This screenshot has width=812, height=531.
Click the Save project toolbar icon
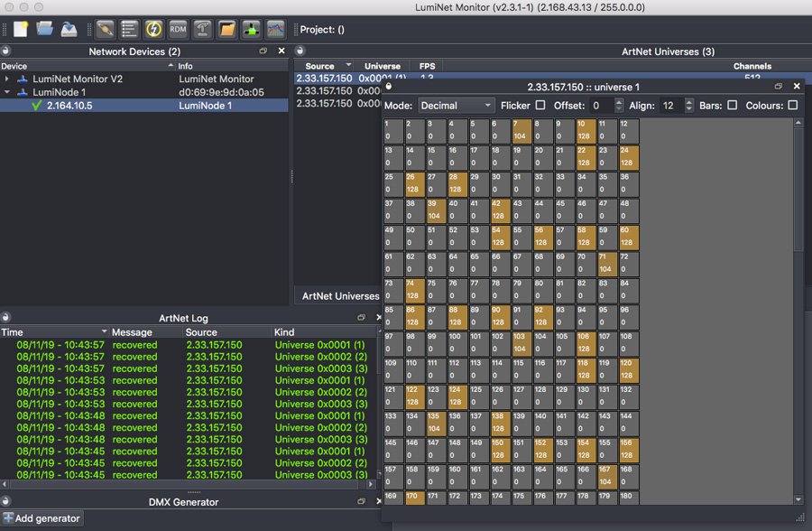[69, 29]
